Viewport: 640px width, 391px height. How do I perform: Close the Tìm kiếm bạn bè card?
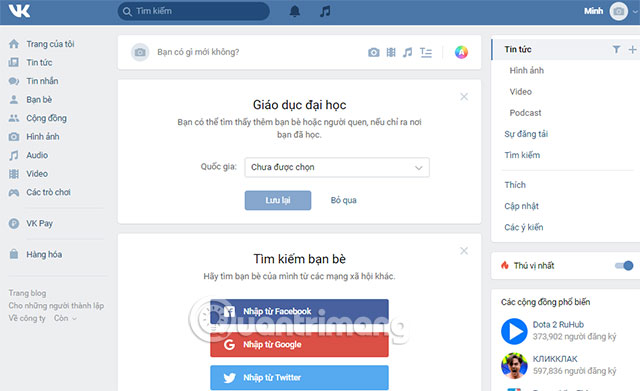pyautogui.click(x=464, y=251)
